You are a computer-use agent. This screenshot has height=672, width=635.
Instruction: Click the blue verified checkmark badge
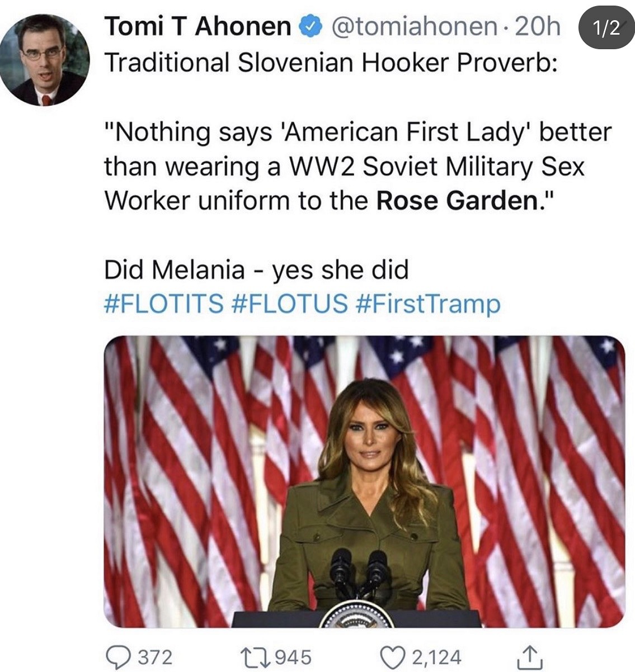311,26
